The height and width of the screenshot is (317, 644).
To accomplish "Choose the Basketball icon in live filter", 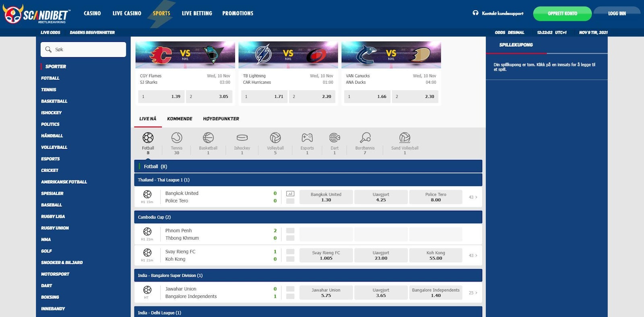I will [x=208, y=138].
